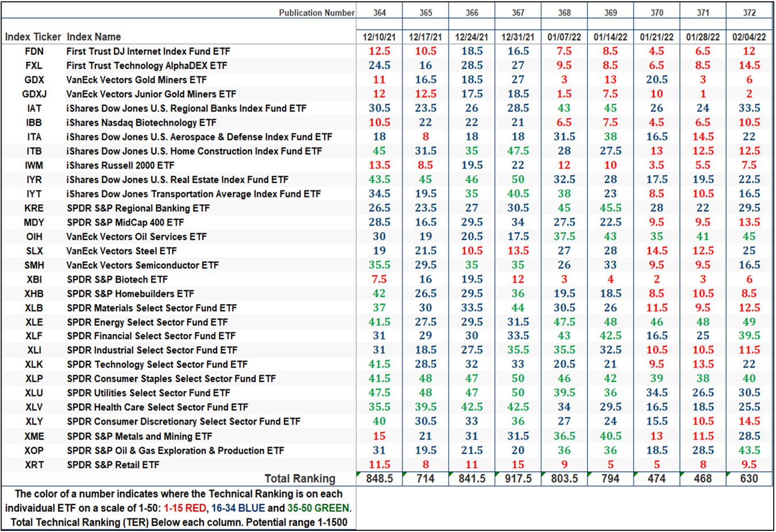Select total ranking value 468
776x532 pixels.
(702, 479)
